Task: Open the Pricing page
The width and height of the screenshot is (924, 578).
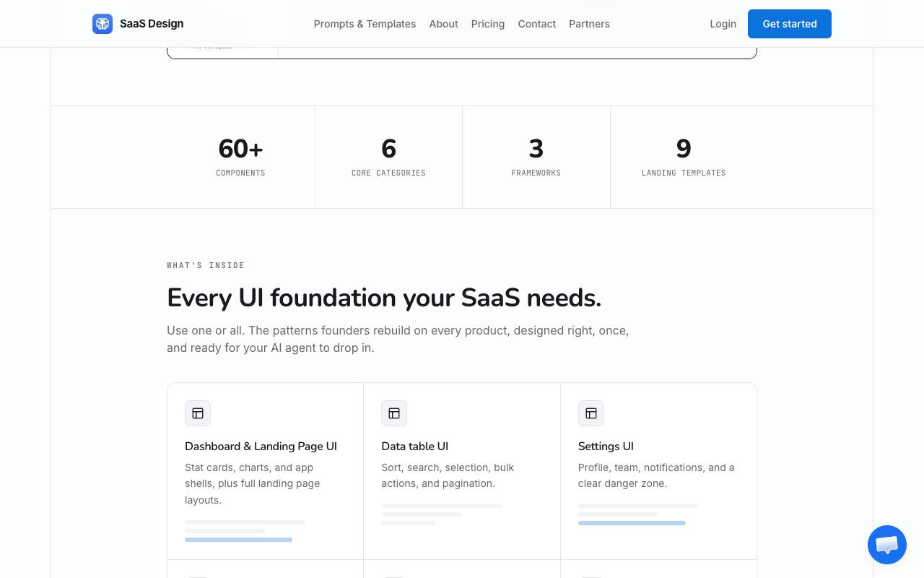Action: (488, 24)
